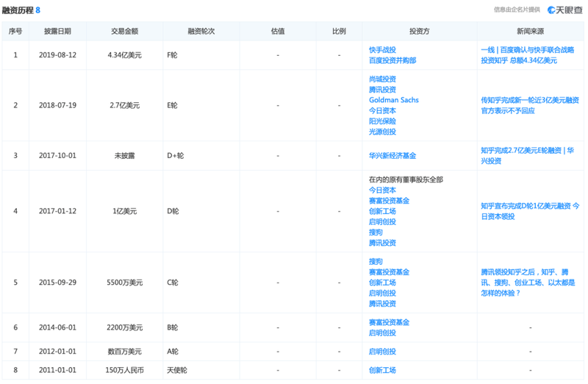588x384 pixels.
Task: Click the 交易金额 column header
Action: pos(124,31)
